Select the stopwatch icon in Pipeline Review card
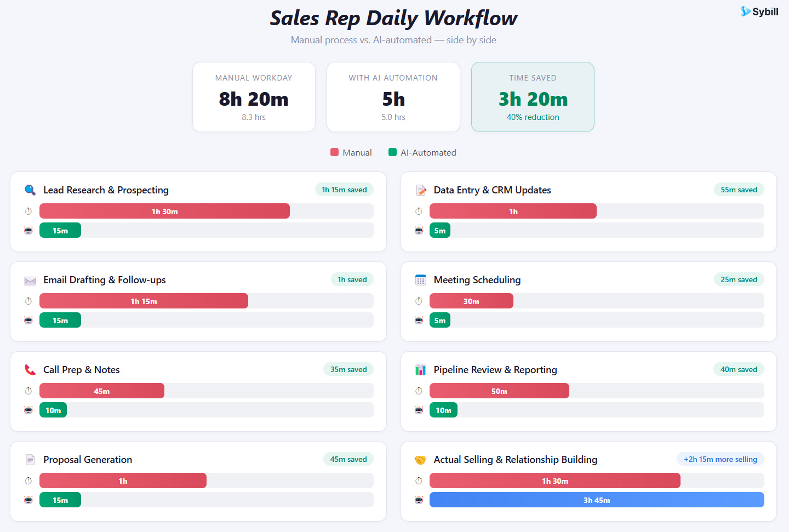The image size is (789, 532). click(x=419, y=391)
